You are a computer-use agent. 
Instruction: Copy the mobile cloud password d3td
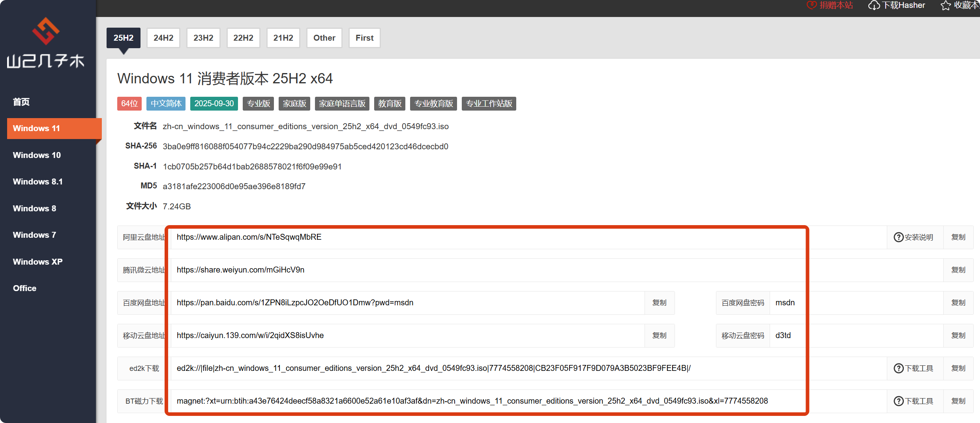tap(958, 336)
